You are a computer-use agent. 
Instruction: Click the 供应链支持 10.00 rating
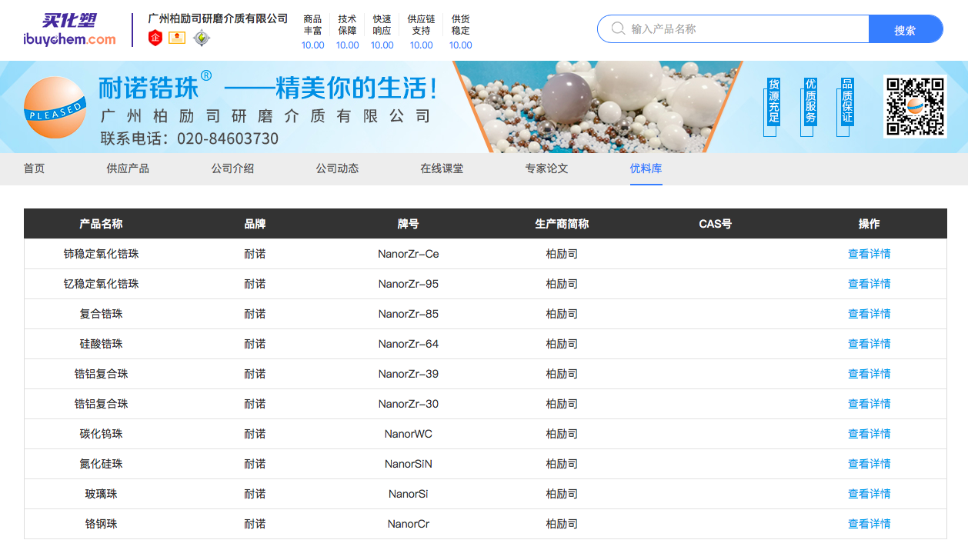[421, 32]
